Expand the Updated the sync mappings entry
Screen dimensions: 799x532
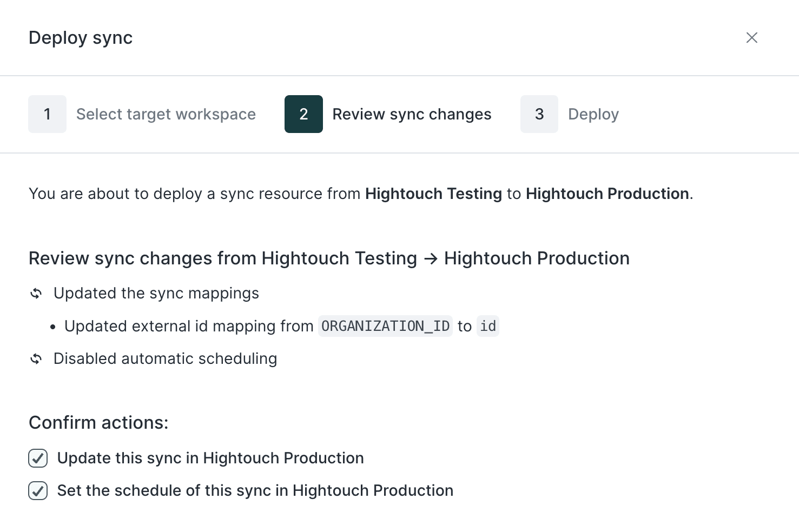click(156, 293)
